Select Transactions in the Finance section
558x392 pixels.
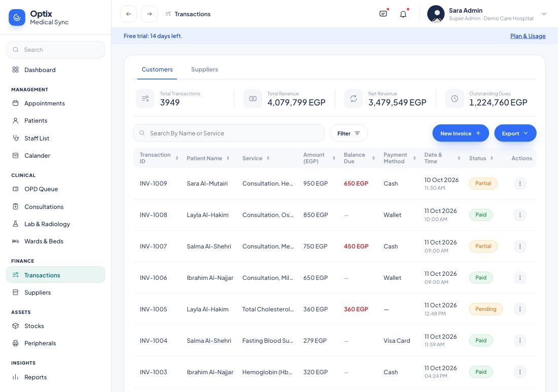click(55, 275)
